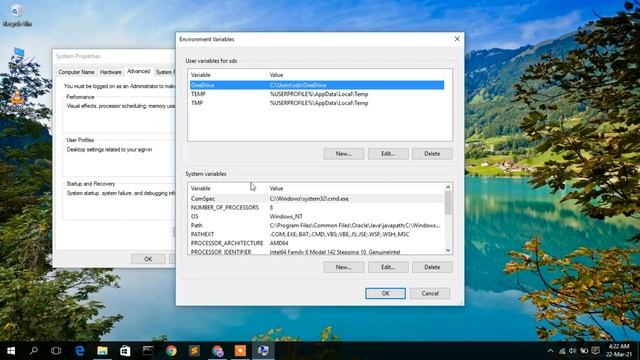Screen dimensions: 640x360
Task: Click Value header in System variables list
Action: (276, 189)
